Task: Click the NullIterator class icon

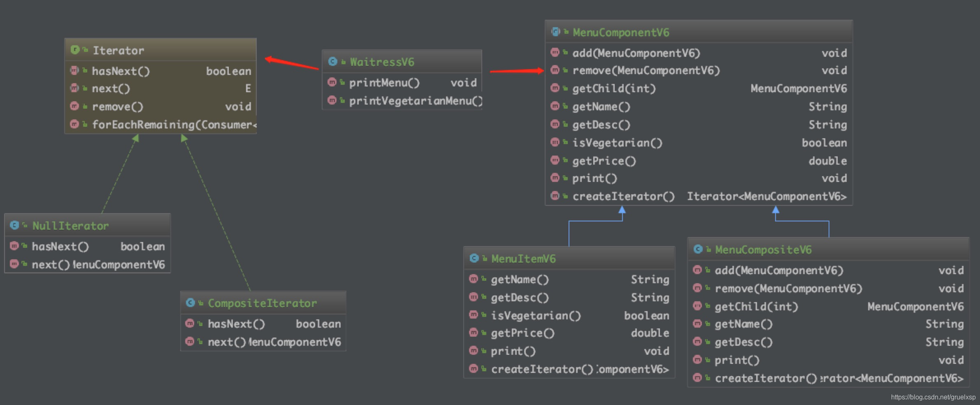Action: [14, 225]
